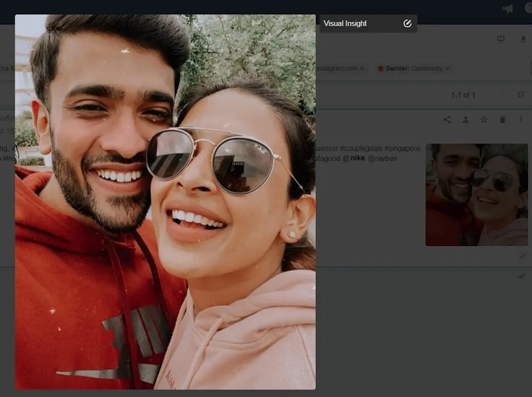
Task: Toggle the double checkmark mark-all control
Action: coord(521,276)
